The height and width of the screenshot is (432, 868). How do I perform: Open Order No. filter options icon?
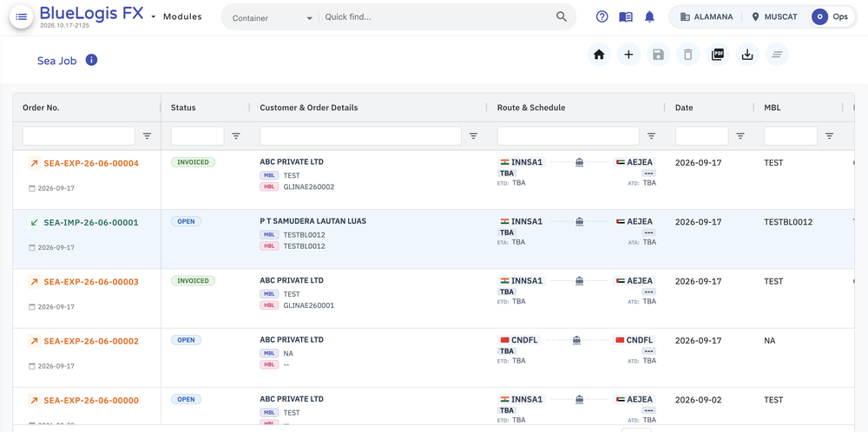(148, 136)
